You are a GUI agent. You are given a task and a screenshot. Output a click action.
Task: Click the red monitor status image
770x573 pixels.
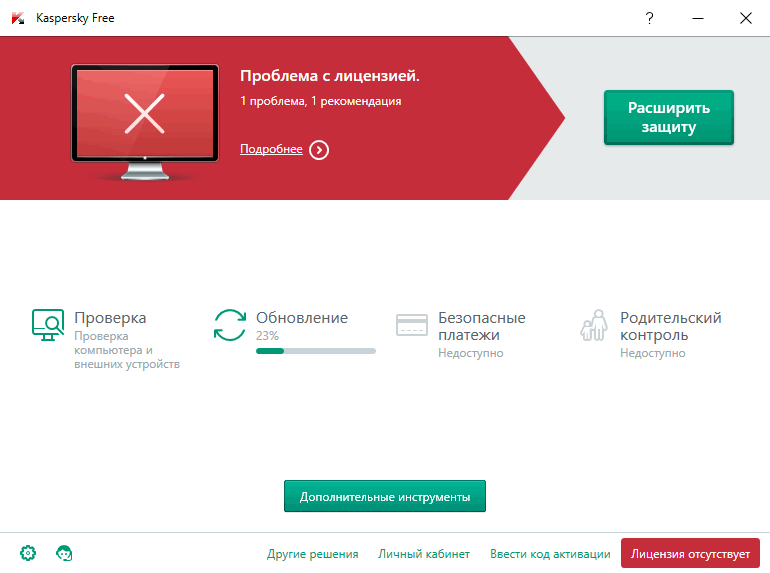(145, 122)
